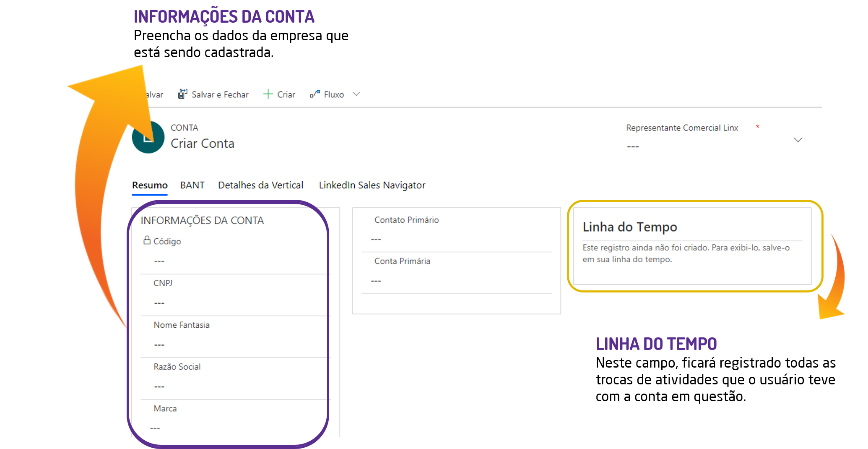This screenshot has height=449, width=868.
Task: Click the Criar button label
Action: [286, 94]
